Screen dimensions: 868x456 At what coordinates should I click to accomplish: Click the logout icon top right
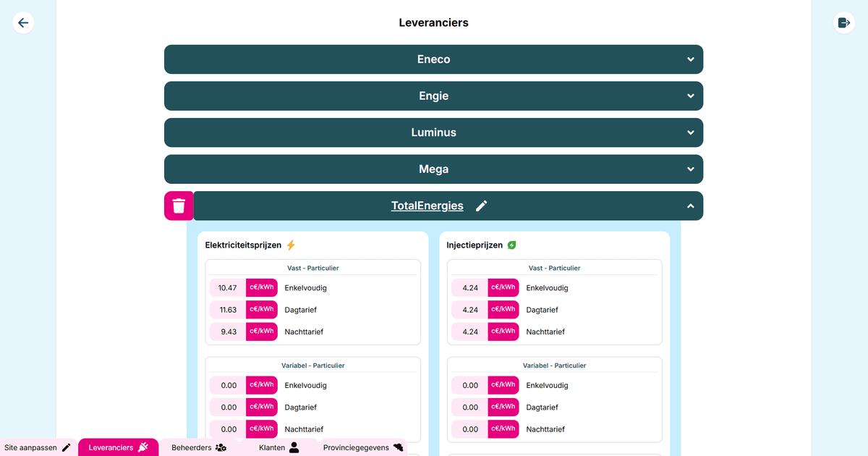point(844,22)
